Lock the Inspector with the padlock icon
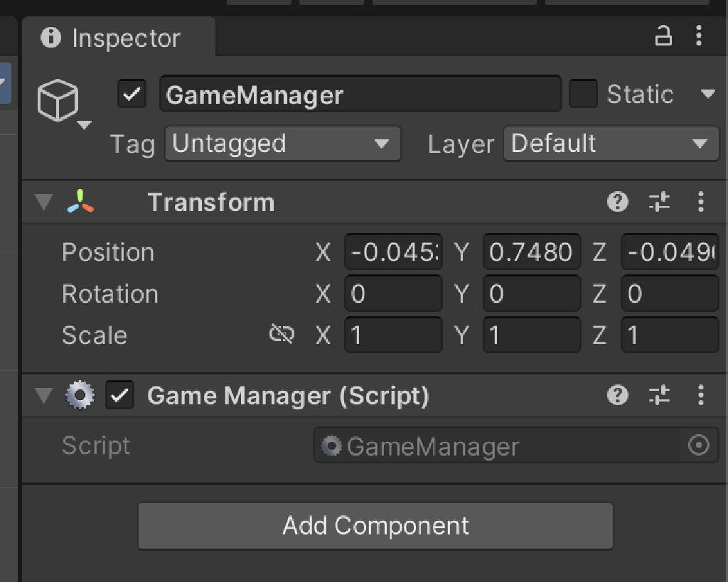The height and width of the screenshot is (582, 728). 664,34
